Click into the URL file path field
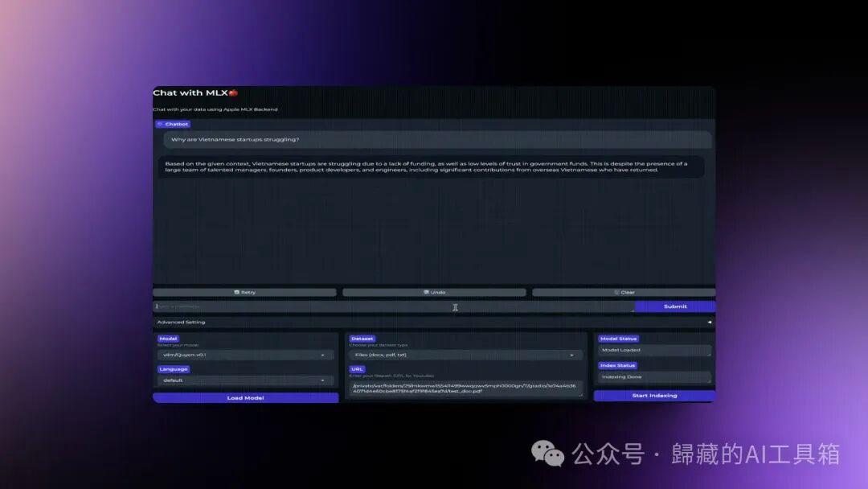The height and width of the screenshot is (489, 868). (x=465, y=388)
